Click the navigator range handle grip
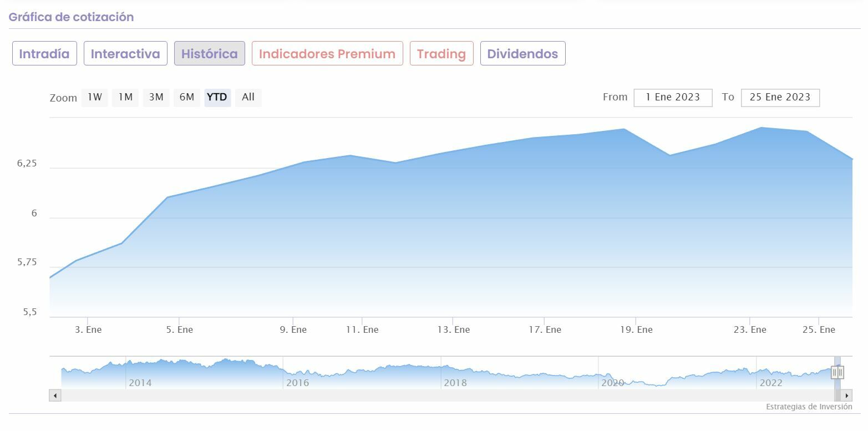 pyautogui.click(x=837, y=372)
